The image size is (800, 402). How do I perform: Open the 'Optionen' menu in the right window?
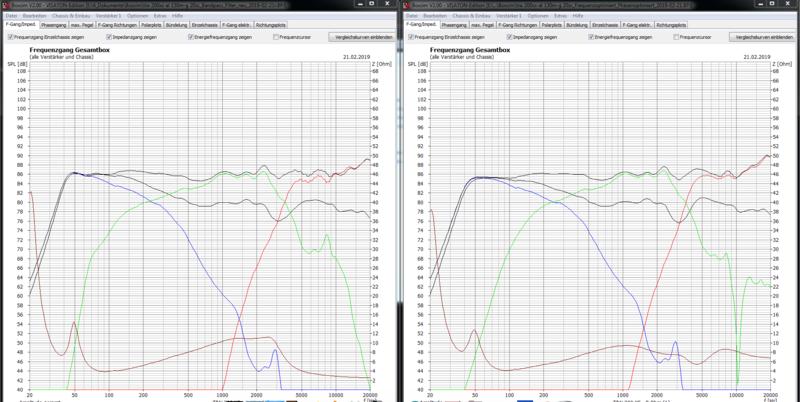[539, 15]
